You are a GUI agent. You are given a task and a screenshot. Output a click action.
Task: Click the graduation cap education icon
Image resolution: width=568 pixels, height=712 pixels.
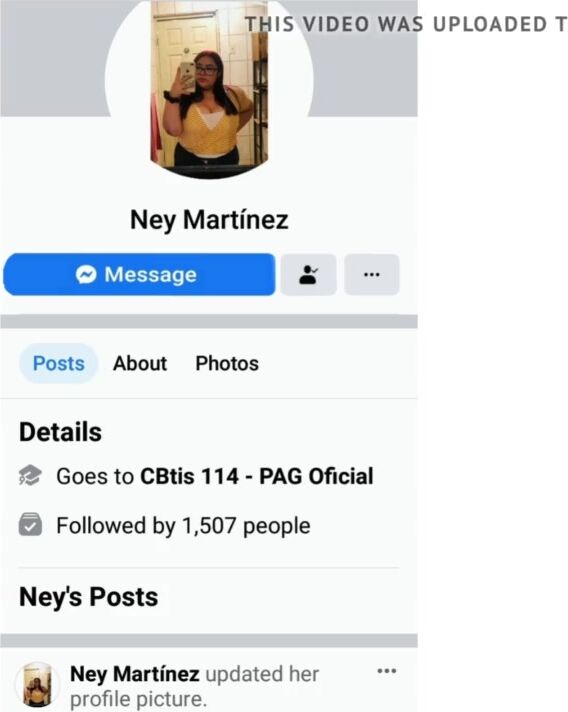point(30,475)
